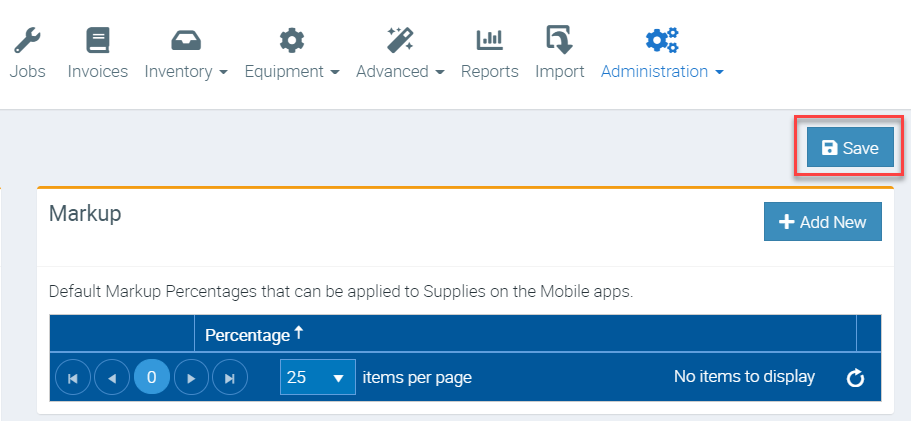
Task: Refresh the Markup grid
Action: (855, 378)
